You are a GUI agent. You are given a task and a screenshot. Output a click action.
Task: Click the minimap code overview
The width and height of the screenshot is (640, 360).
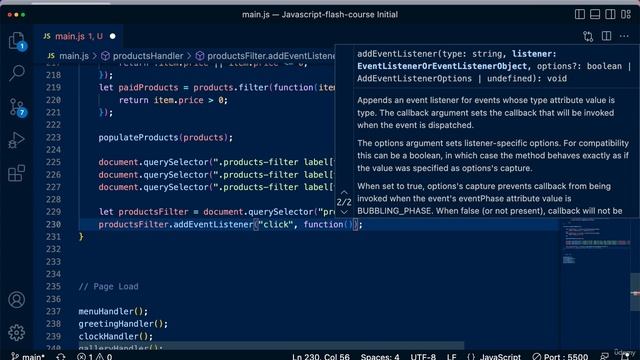[x=595, y=241]
